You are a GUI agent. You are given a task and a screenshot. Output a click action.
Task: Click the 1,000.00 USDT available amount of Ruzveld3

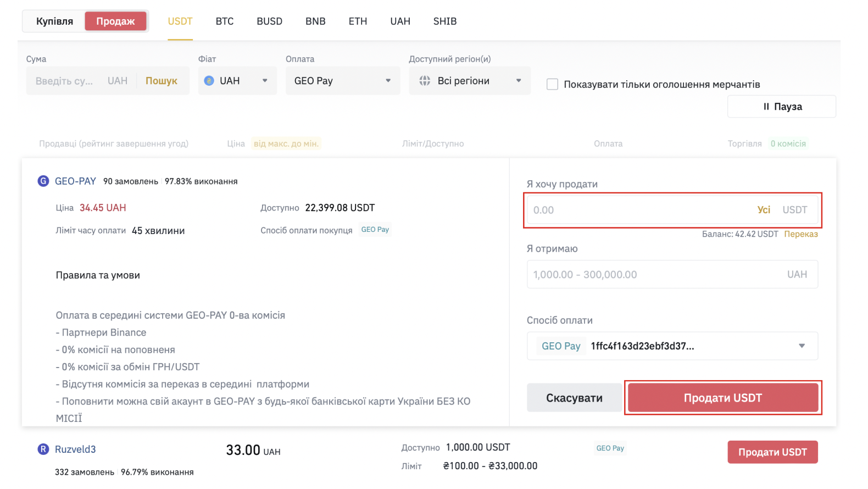(x=478, y=447)
